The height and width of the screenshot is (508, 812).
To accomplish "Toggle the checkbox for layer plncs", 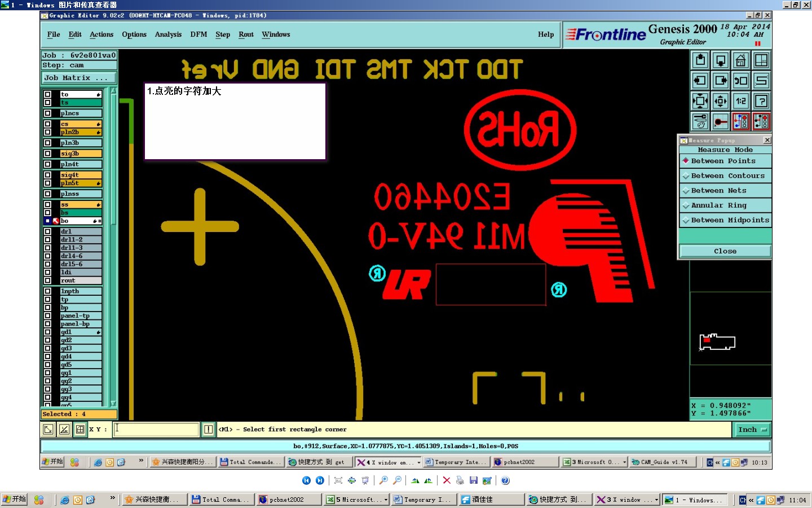I will (x=48, y=113).
